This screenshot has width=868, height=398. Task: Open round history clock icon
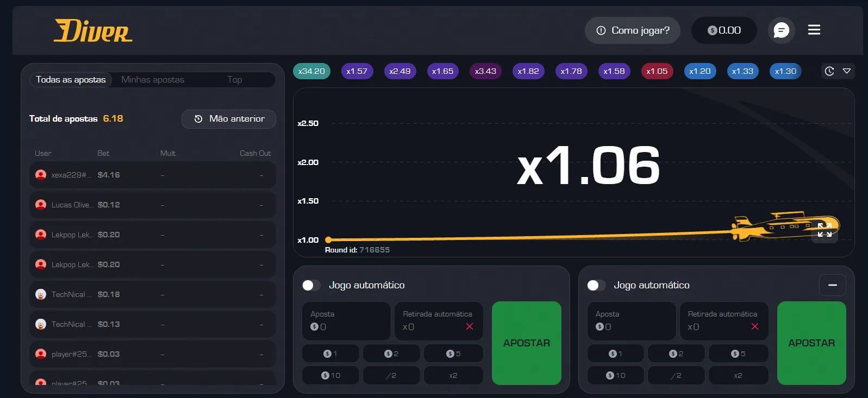point(829,71)
